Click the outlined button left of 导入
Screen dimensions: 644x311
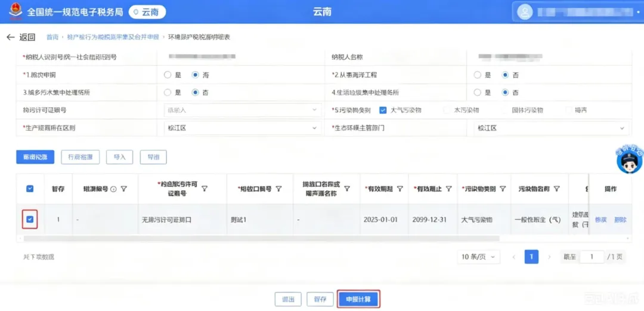click(80, 157)
